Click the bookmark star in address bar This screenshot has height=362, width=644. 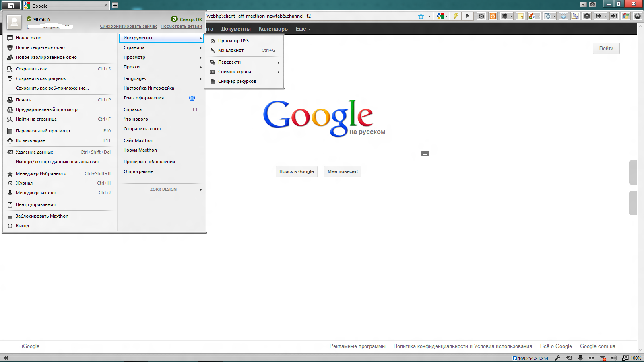pos(421,16)
